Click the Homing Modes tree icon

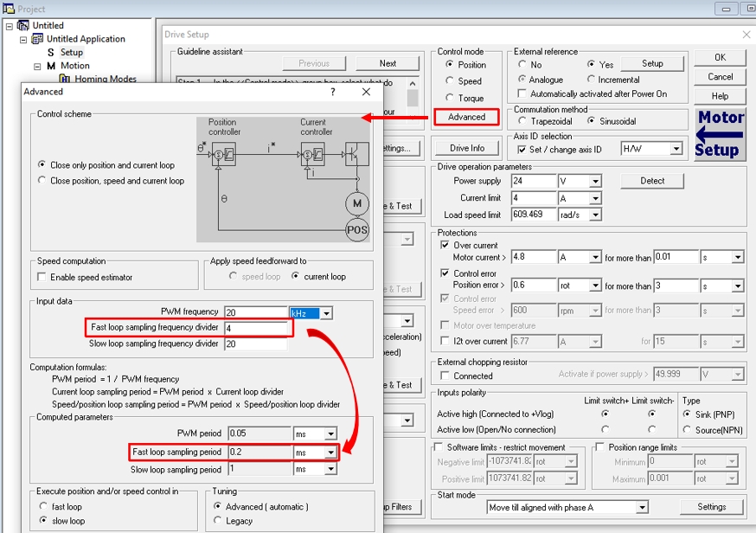pos(65,79)
